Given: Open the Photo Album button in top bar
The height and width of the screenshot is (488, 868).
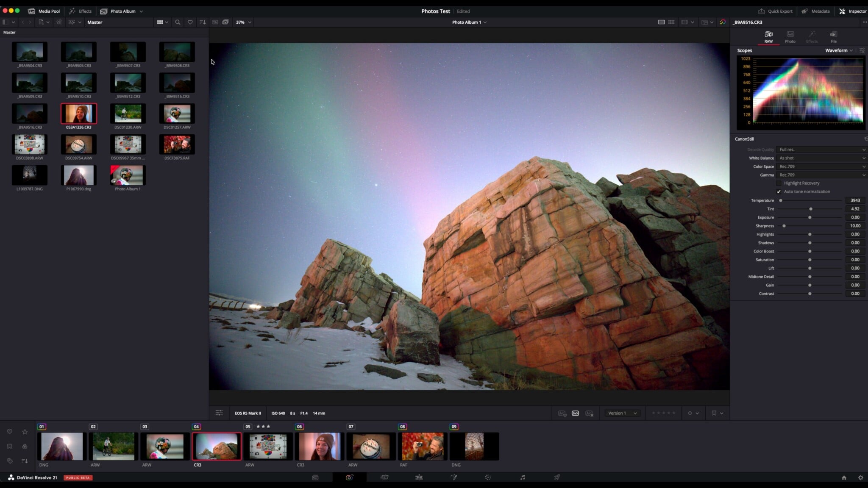Looking at the screenshot, I should pyautogui.click(x=121, y=11).
